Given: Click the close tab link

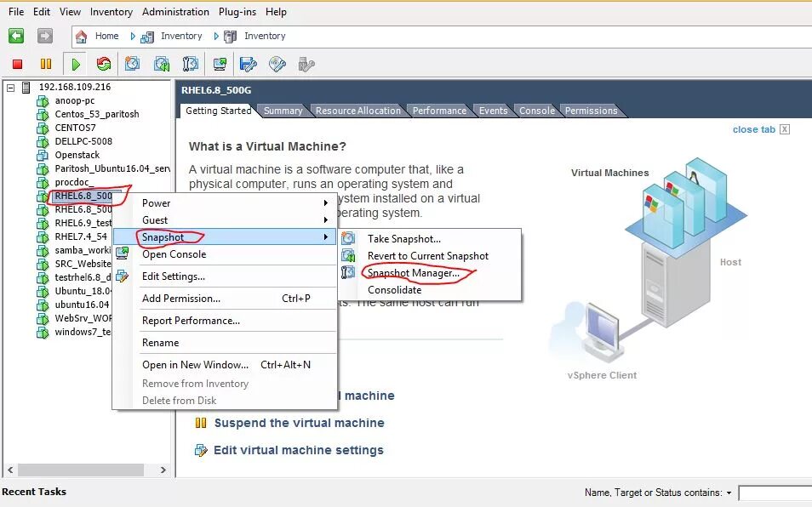Looking at the screenshot, I should [x=753, y=129].
